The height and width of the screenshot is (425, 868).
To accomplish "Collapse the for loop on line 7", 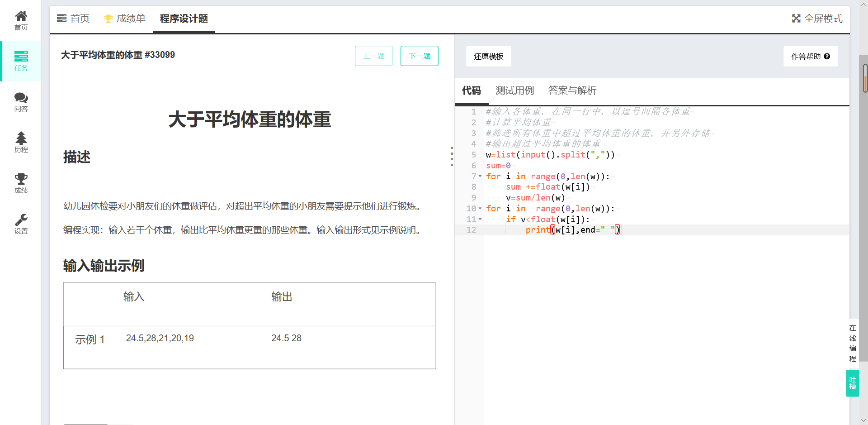I will [x=480, y=176].
